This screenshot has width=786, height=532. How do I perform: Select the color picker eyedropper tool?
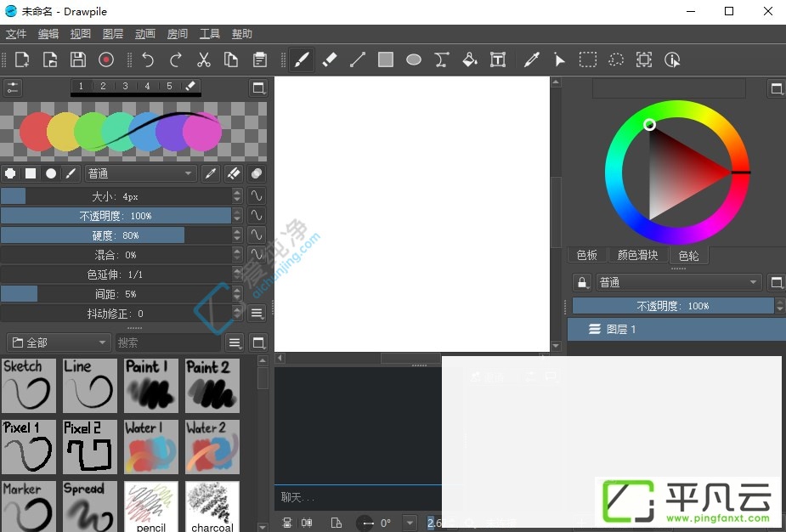coord(532,59)
